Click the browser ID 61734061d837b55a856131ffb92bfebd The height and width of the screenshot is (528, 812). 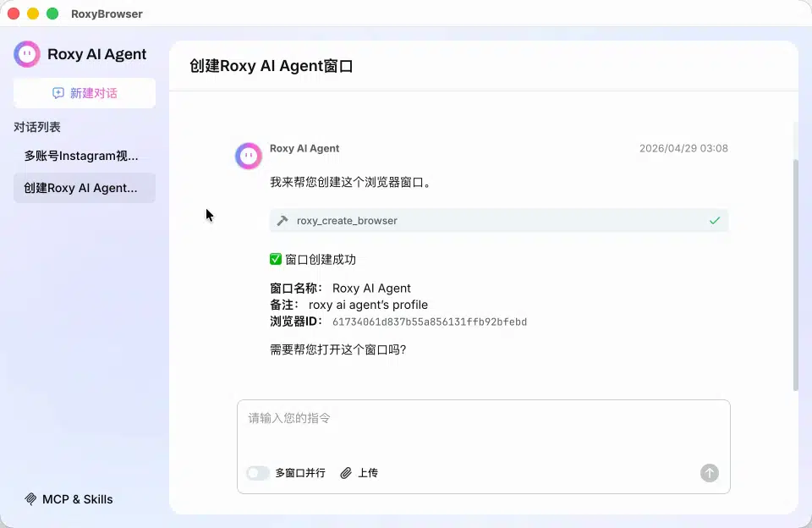coord(430,322)
